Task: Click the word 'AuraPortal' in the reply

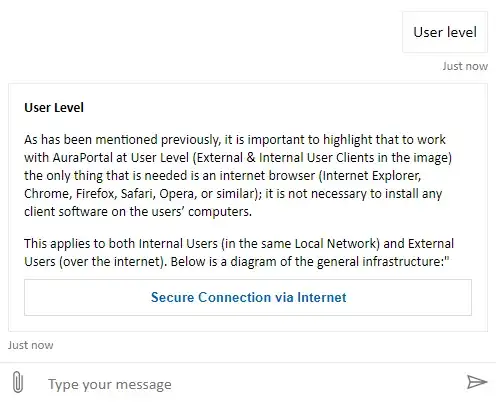Action: [83, 157]
